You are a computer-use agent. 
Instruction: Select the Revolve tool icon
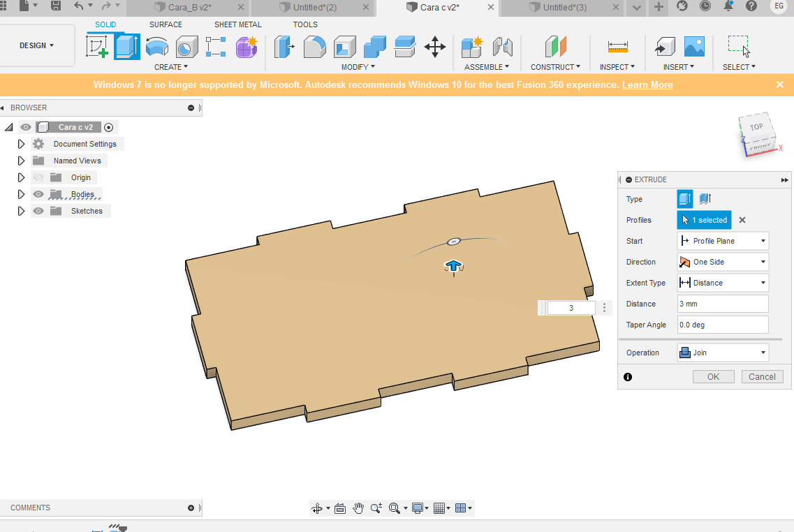pyautogui.click(x=157, y=47)
